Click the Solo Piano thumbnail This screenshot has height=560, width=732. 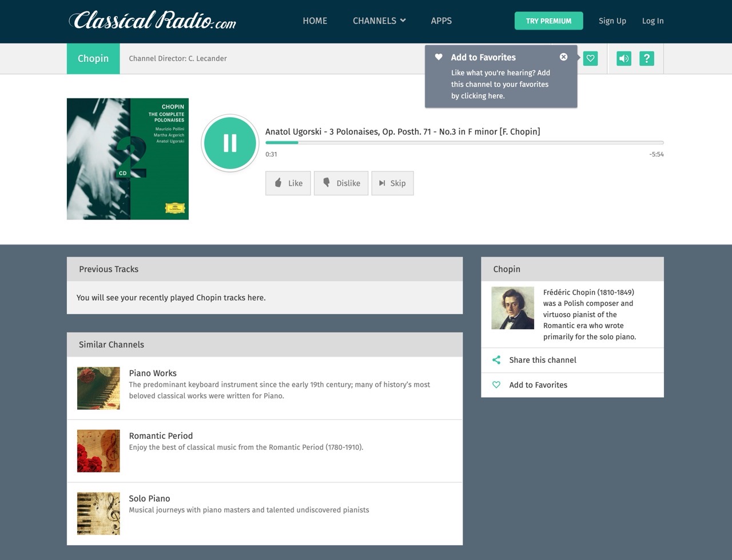[98, 514]
